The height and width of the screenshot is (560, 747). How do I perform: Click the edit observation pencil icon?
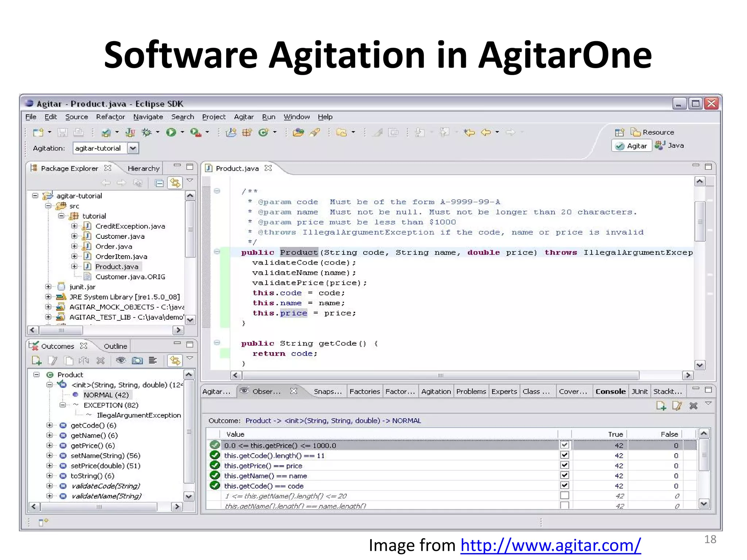[677, 405]
